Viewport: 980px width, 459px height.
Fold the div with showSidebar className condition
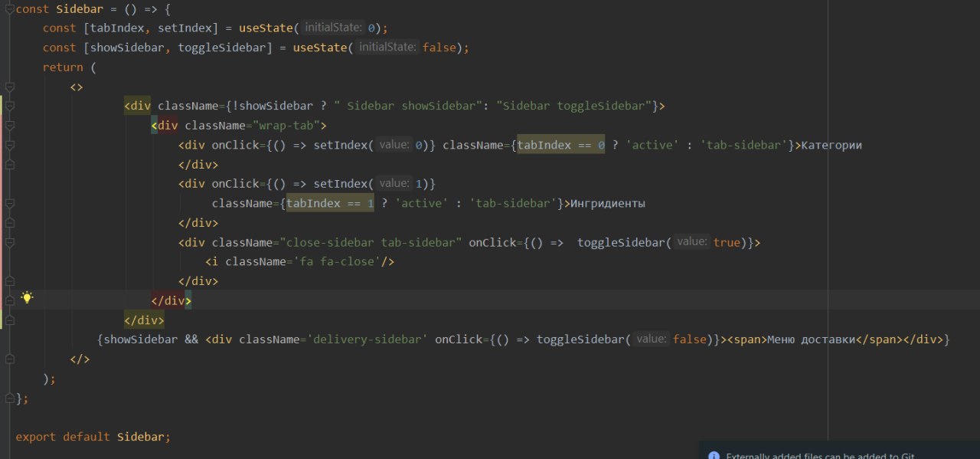(9, 106)
